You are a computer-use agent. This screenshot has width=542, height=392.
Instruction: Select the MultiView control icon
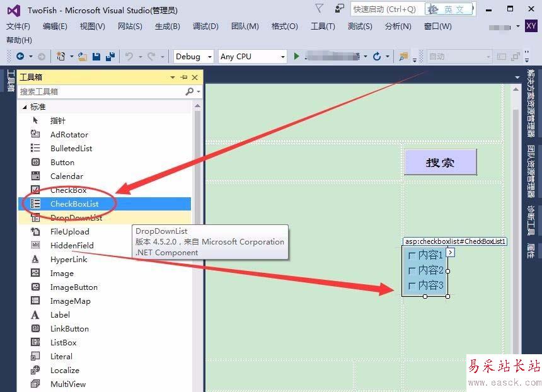coord(35,384)
